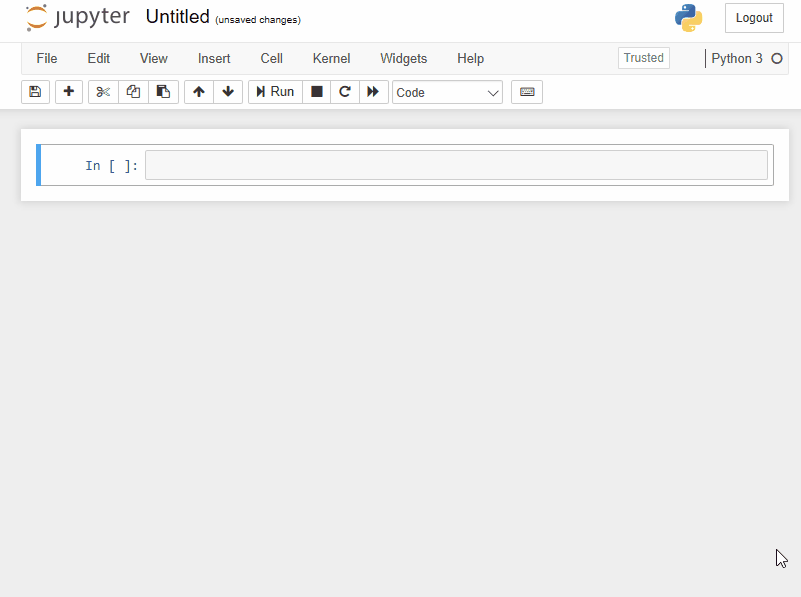Click inside the empty code cell
801x597 pixels.
[456, 165]
